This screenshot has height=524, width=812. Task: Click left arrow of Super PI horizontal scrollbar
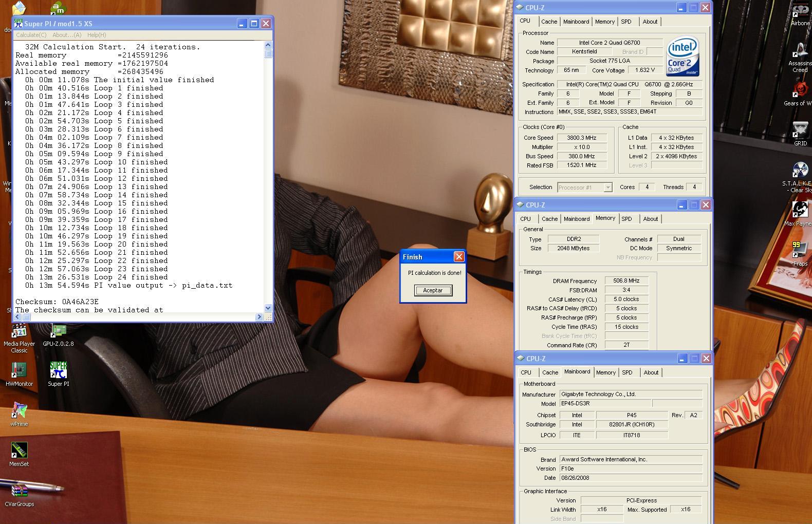(18, 317)
